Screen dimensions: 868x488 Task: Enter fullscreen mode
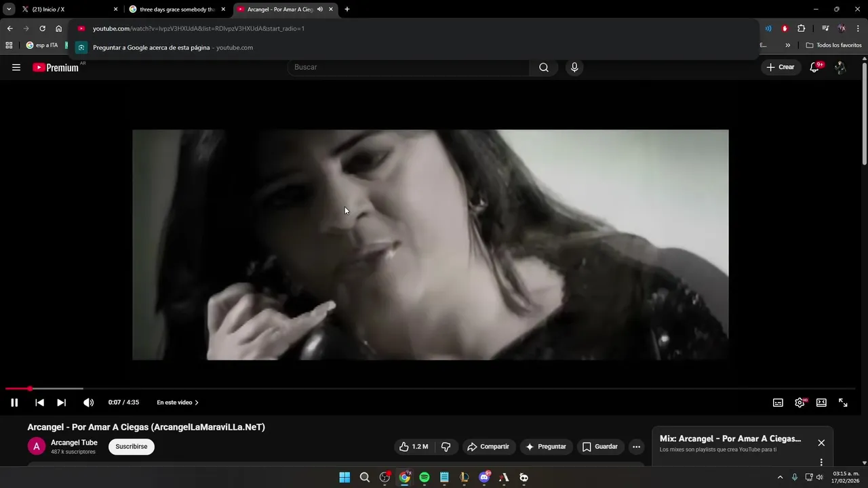[843, 403]
